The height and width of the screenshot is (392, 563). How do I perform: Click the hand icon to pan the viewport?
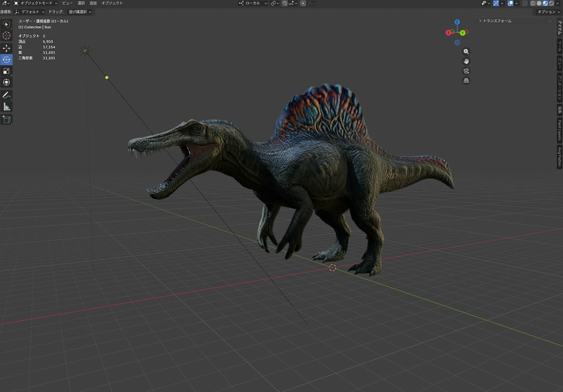coord(466,61)
